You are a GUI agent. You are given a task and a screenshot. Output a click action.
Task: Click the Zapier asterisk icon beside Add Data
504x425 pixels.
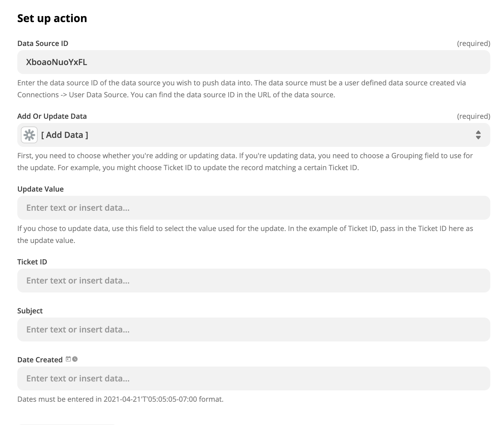coord(29,135)
